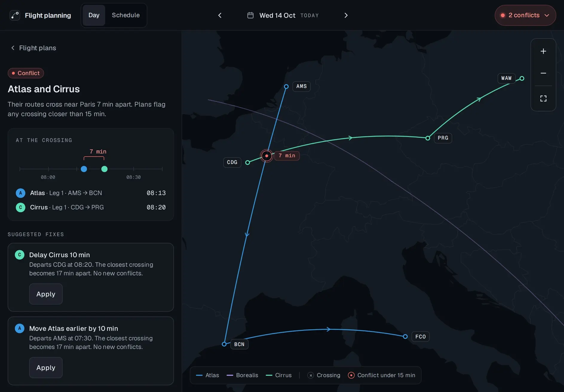Click the FCO airport node on map
Viewport: 564px width, 392px height.
point(405,336)
